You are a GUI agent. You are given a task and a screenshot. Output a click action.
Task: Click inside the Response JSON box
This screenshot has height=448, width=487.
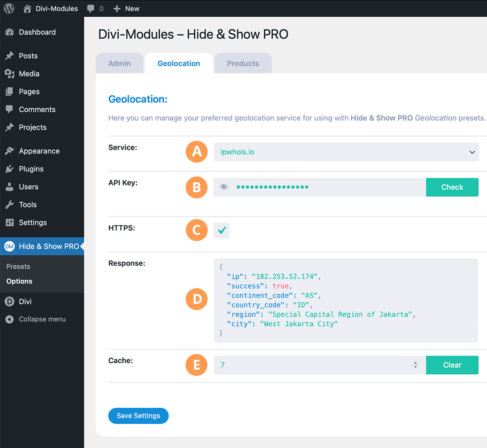346,301
